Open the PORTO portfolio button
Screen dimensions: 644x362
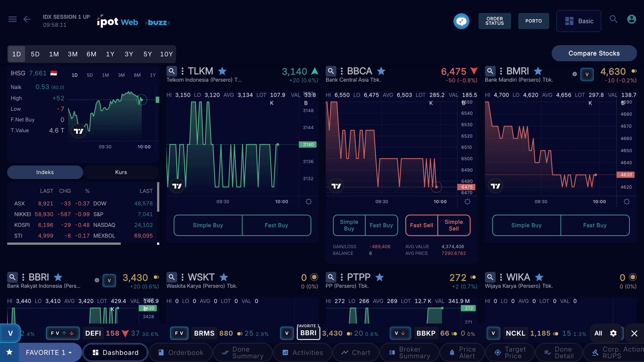point(534,21)
